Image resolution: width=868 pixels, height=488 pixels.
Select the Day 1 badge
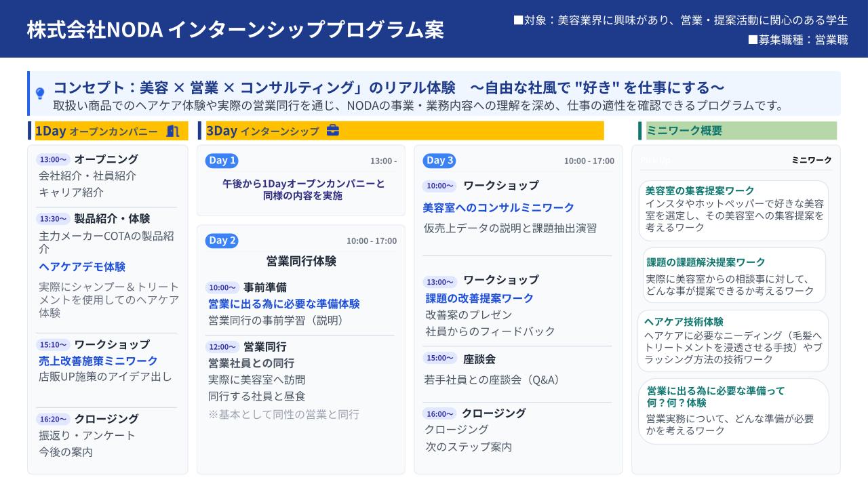click(222, 161)
